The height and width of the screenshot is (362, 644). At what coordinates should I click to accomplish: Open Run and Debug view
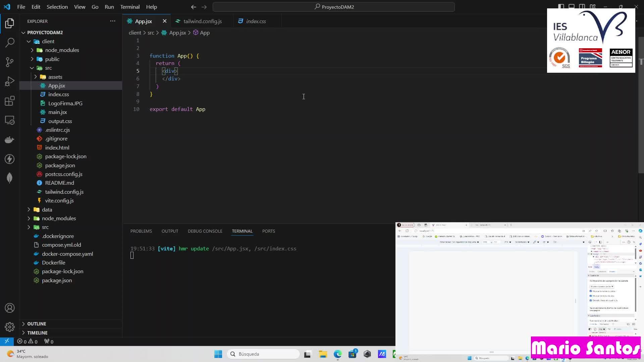tap(10, 81)
